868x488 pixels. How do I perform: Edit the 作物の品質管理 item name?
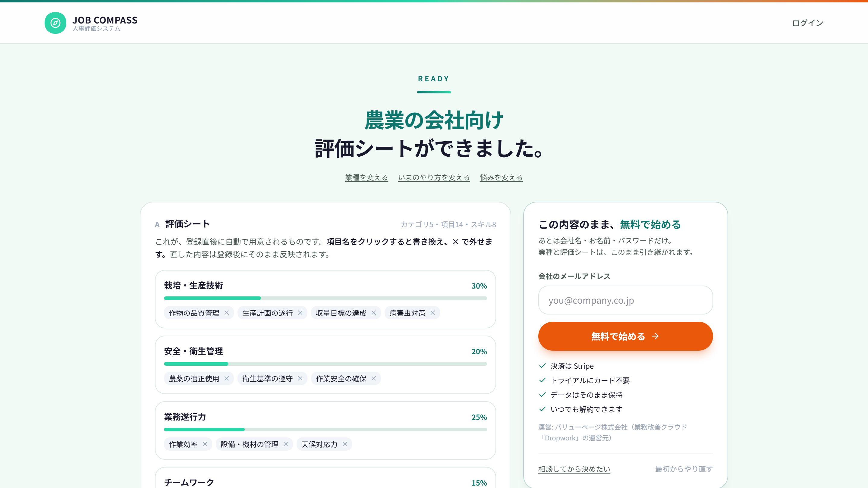pyautogui.click(x=194, y=313)
